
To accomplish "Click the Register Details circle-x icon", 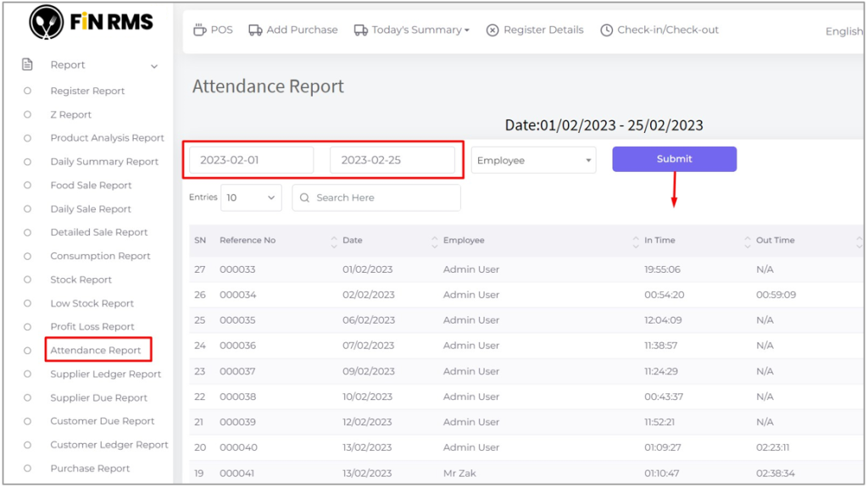I will tap(492, 30).
